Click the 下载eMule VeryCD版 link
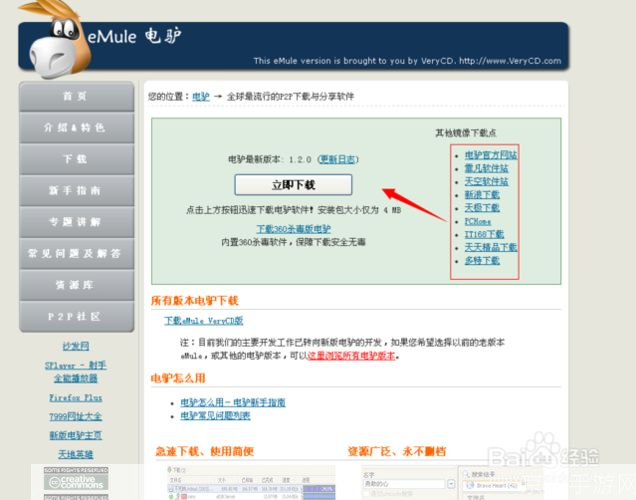 coord(204,321)
